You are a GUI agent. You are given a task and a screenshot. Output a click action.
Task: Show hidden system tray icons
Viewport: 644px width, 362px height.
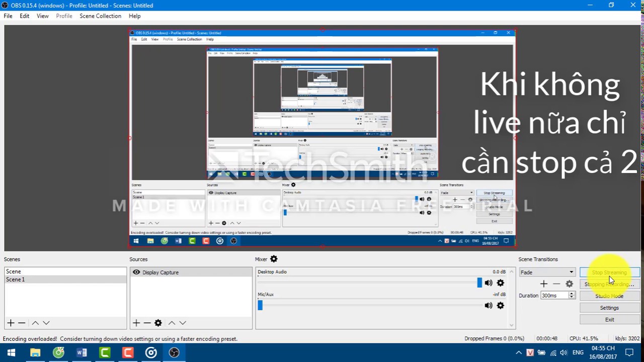(519, 353)
